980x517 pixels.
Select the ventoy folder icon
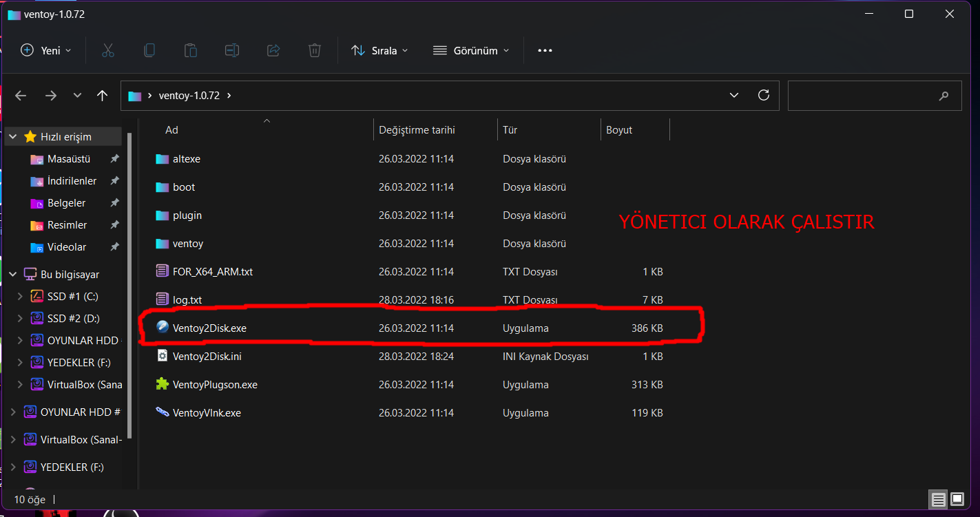163,244
